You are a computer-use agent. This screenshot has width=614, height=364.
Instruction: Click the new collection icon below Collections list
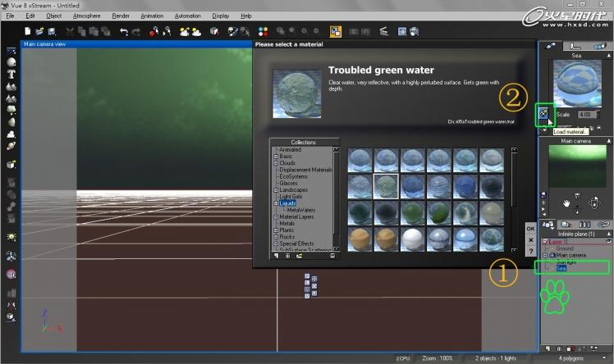[x=277, y=256]
